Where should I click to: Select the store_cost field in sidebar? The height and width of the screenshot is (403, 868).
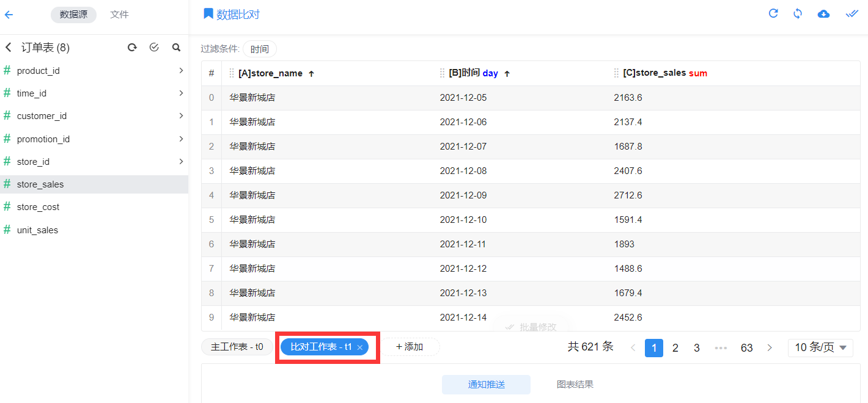click(94, 207)
